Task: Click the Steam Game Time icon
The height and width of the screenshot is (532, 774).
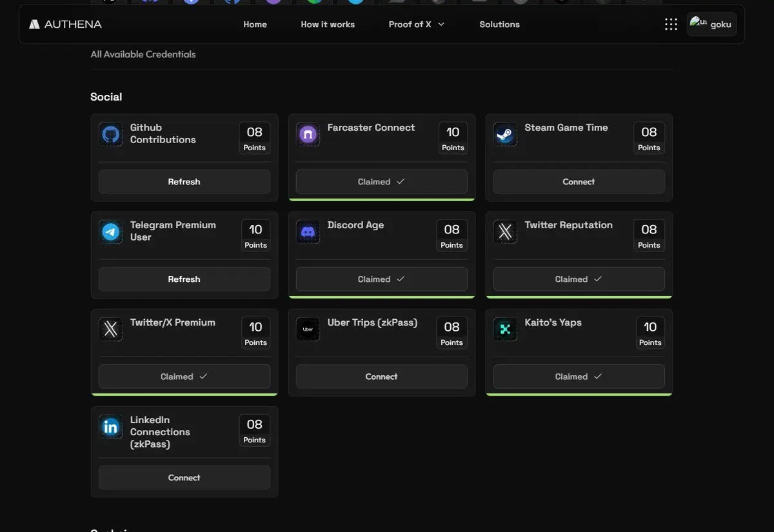Action: coord(506,134)
